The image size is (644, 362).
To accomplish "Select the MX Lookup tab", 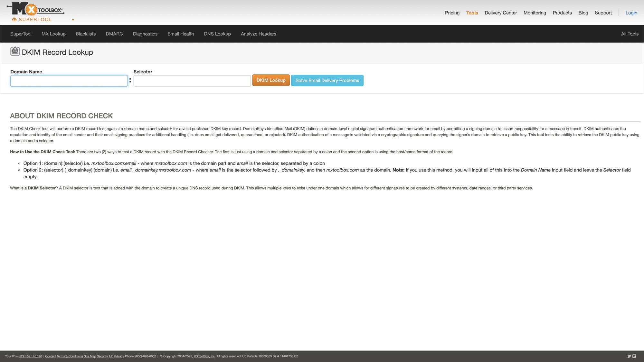I will click(53, 34).
